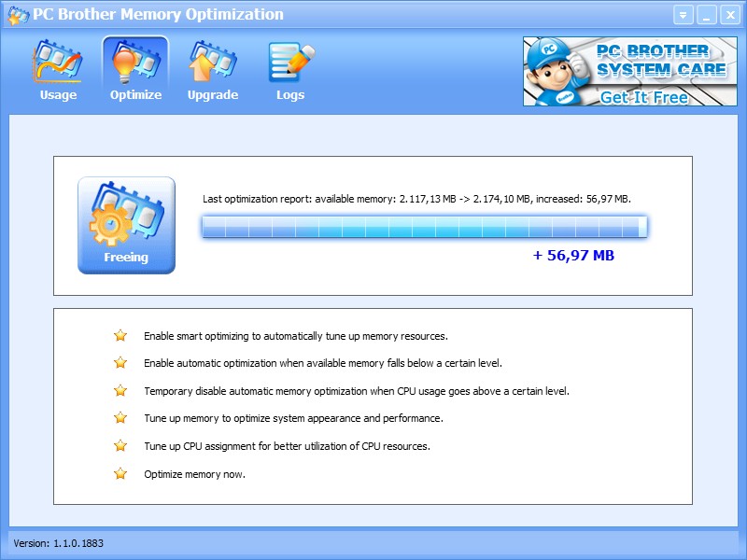Open the Upgrade tab
Viewport: 747px width, 560px height.
pyautogui.click(x=213, y=71)
